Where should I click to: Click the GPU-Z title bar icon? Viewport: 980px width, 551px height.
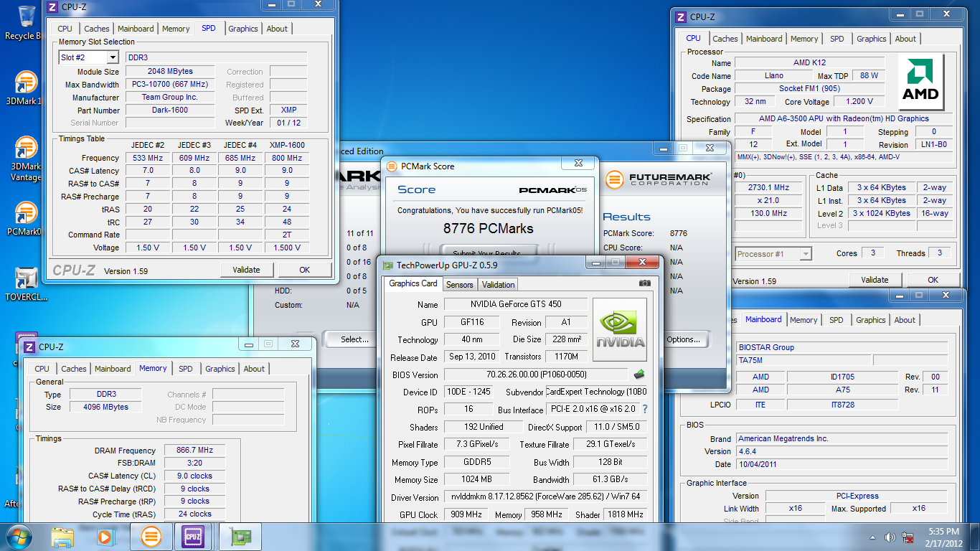click(x=387, y=265)
